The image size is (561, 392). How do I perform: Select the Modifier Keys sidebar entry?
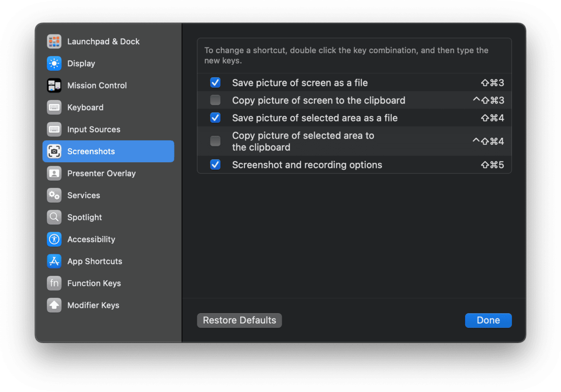point(92,305)
